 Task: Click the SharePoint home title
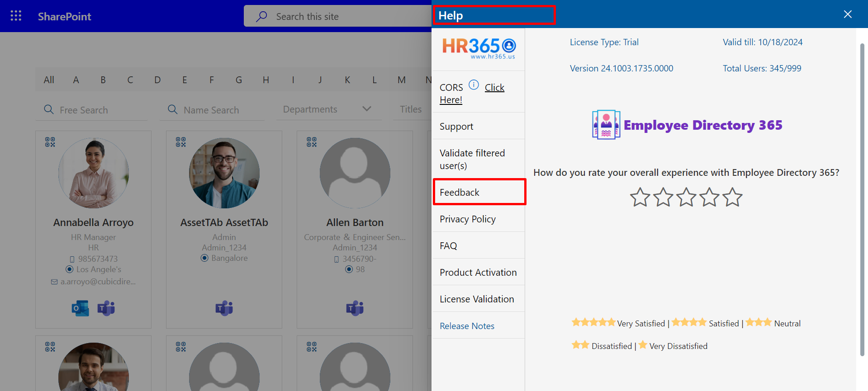(65, 16)
